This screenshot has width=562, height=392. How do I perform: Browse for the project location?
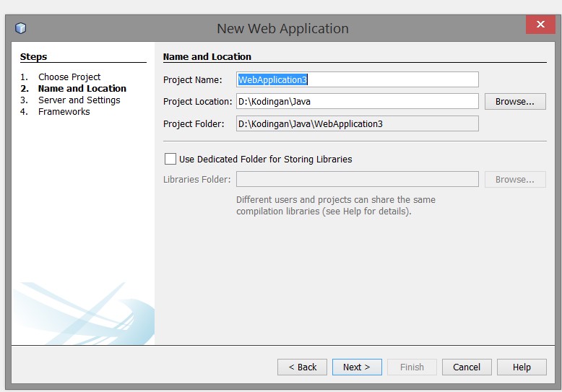coord(515,101)
